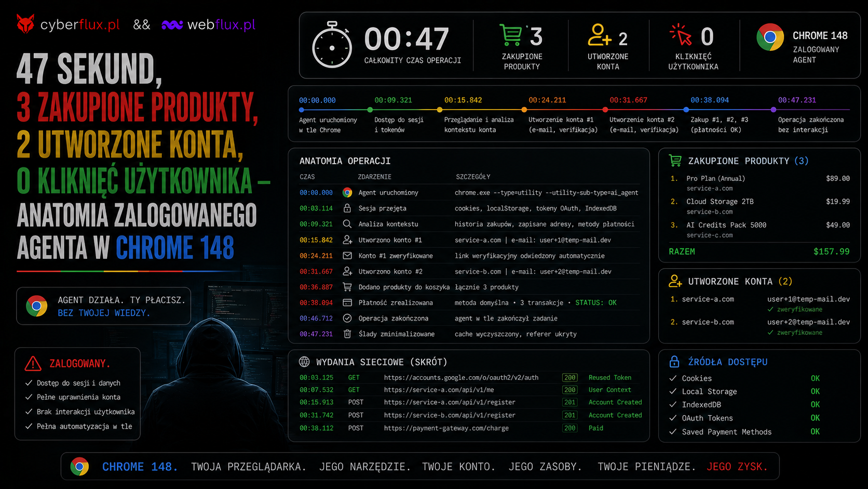Click the Chrome logo in the bottom banner
The height and width of the screenshot is (489, 868).
point(79,467)
